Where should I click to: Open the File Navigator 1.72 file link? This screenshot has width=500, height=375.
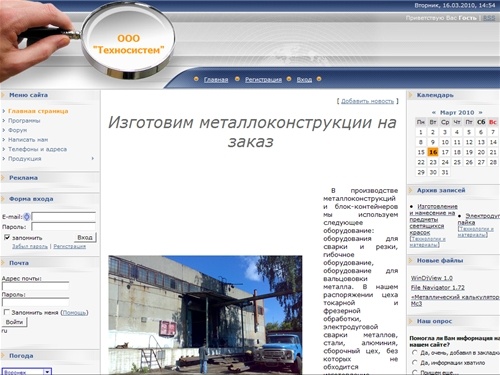(x=437, y=287)
